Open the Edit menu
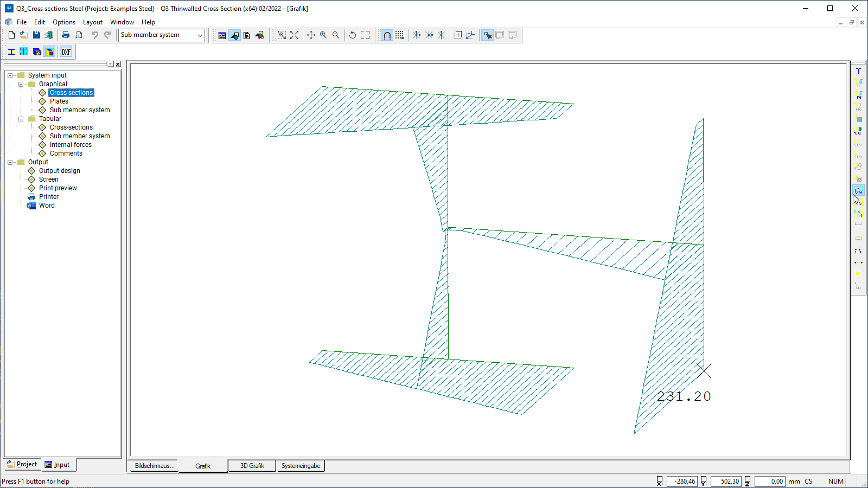Screen dimensions: 868x488 pos(40,22)
